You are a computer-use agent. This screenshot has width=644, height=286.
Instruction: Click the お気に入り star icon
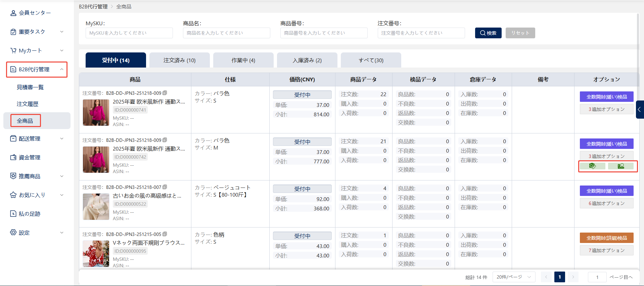pyautogui.click(x=13, y=195)
